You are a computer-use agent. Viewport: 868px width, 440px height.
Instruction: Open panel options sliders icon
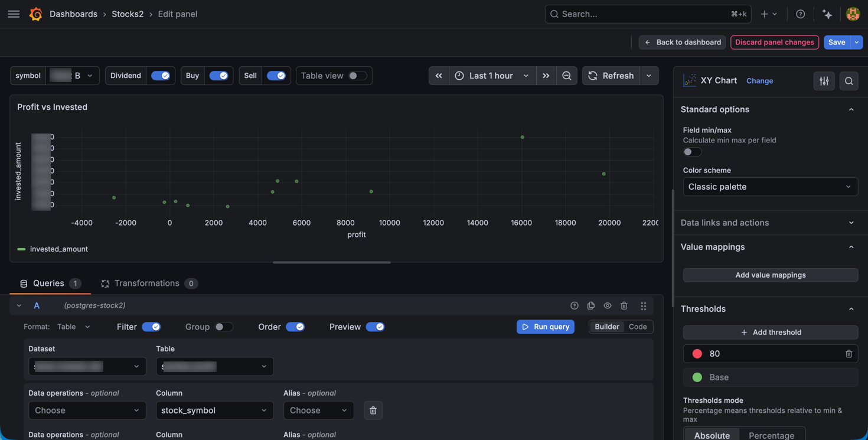(824, 81)
